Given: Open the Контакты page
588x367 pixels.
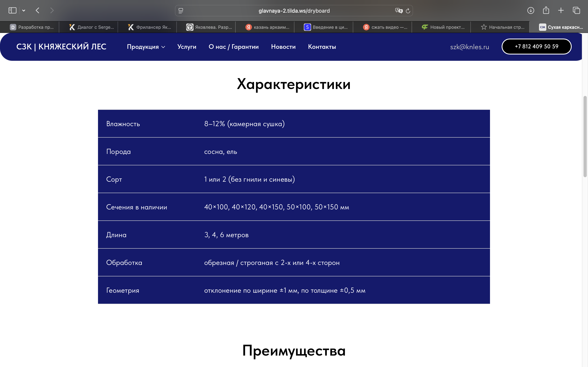Looking at the screenshot, I should (322, 47).
